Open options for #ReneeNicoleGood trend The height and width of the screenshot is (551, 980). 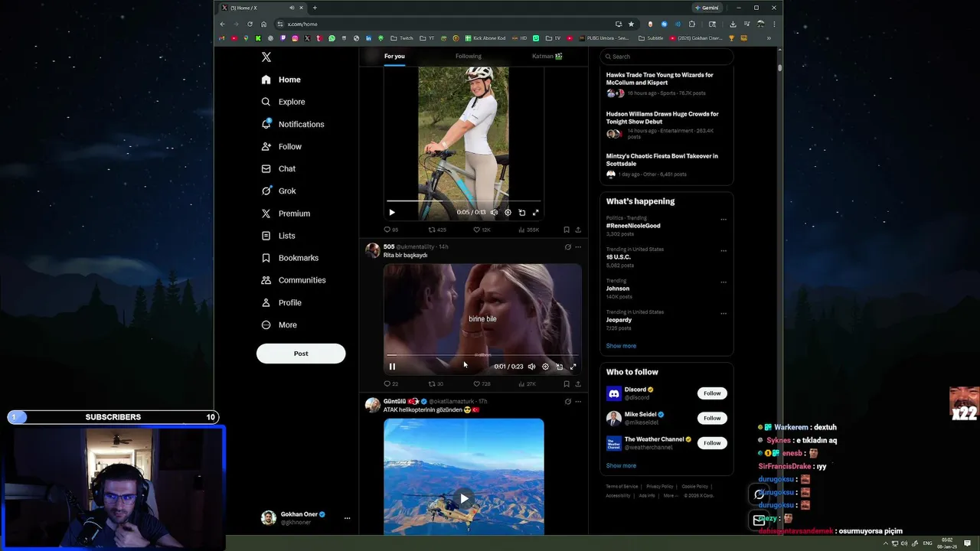coord(724,220)
